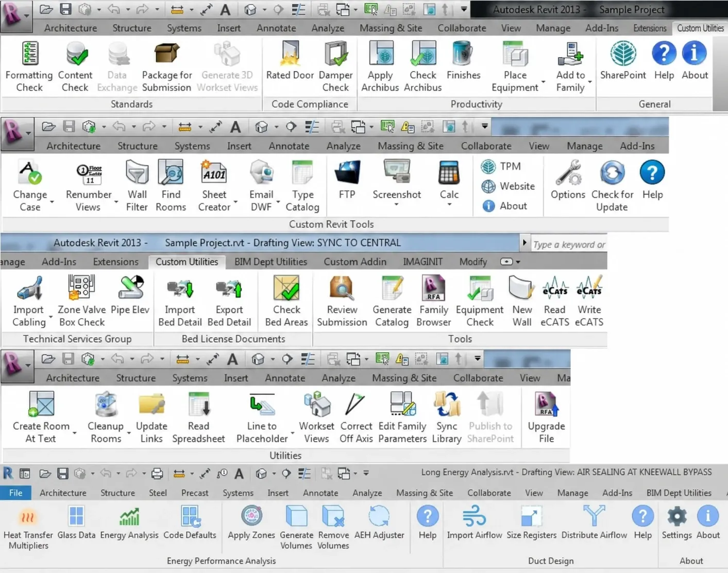Image resolution: width=728 pixels, height=573 pixels.
Task: Run Check Bed Areas
Action: (286, 301)
